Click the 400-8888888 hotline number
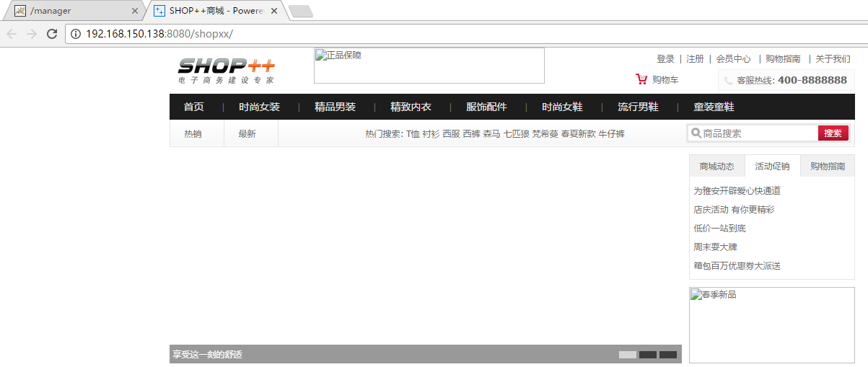The height and width of the screenshot is (367, 868). click(x=812, y=80)
